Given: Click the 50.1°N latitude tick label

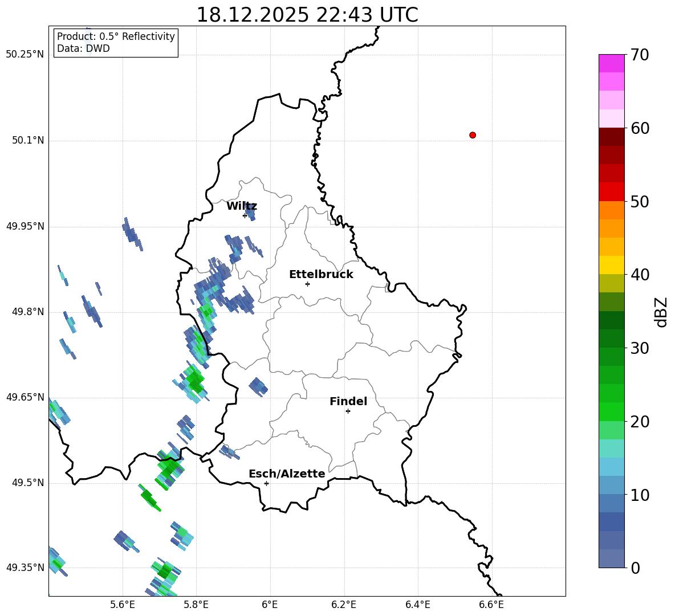Looking at the screenshot, I should (28, 140).
